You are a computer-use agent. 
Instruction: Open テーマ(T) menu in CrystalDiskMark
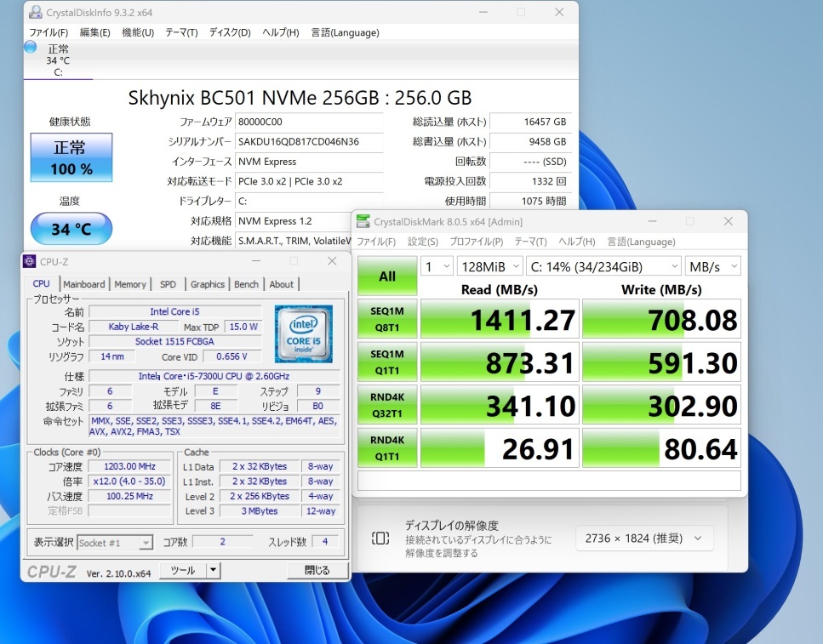530,242
